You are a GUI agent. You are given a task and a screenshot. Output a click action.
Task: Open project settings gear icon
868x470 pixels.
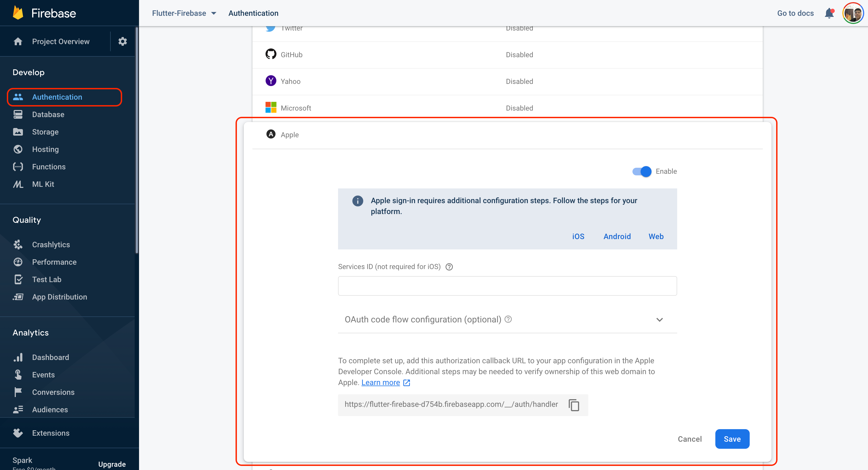(122, 41)
